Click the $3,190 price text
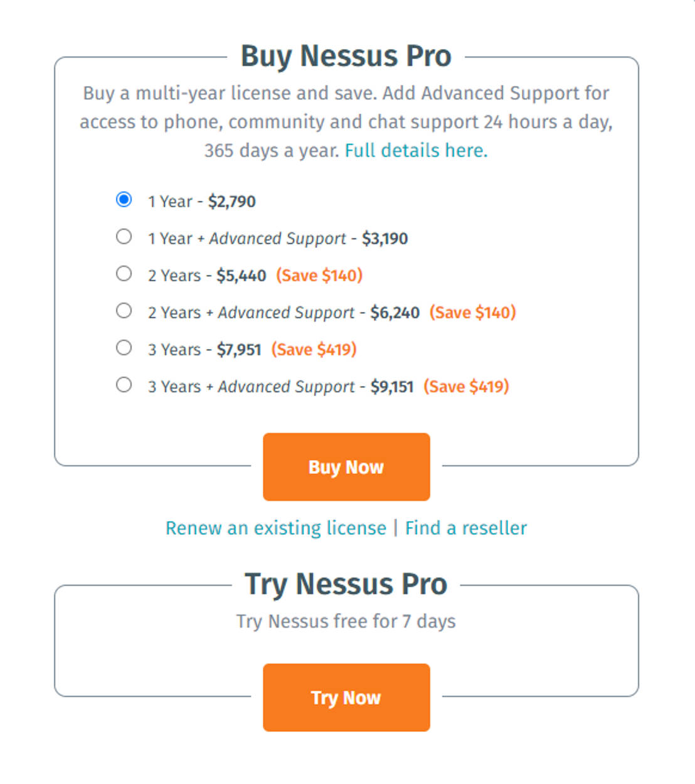Screen dimensions: 695x784 pyautogui.click(x=385, y=239)
